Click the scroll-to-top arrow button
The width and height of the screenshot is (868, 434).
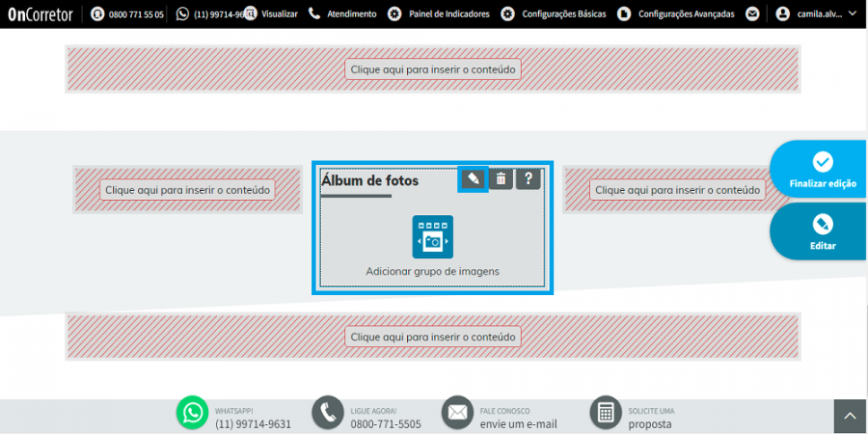(851, 417)
